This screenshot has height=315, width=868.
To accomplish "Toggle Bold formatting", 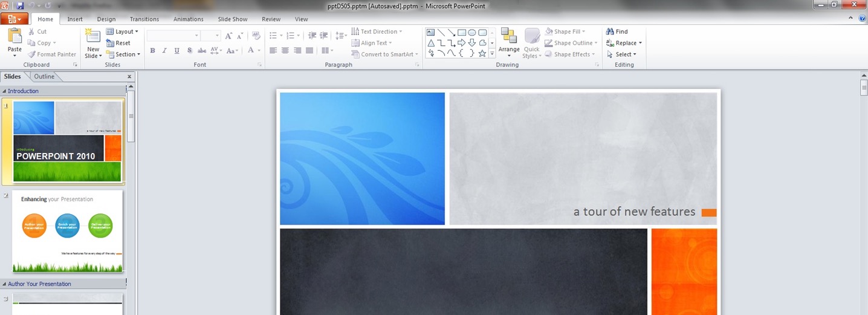I will [152, 51].
